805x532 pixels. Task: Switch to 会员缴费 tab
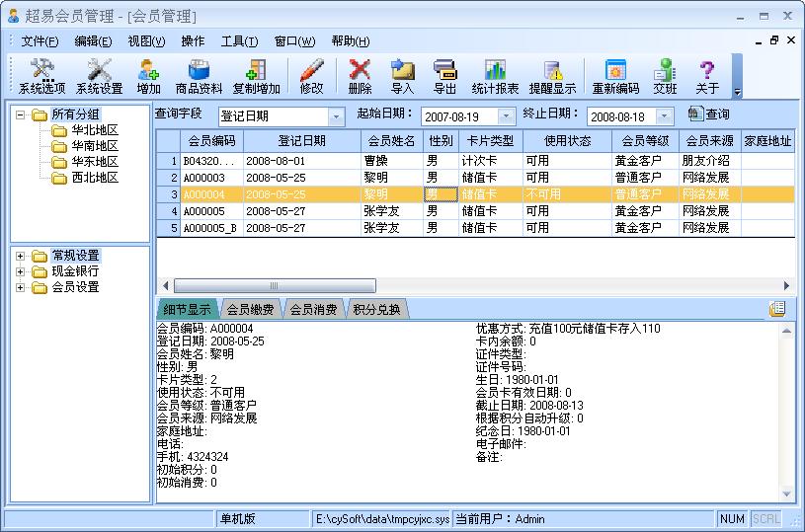point(251,309)
